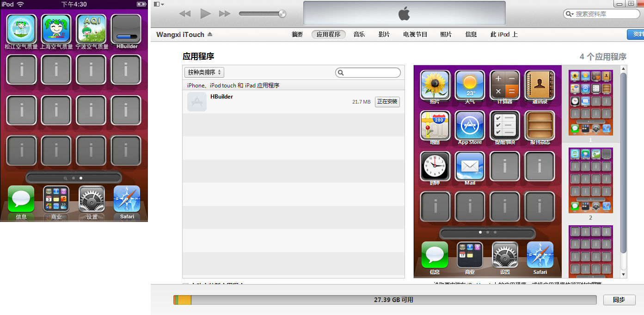Click the blue 资料库 button
This screenshot has height=315, width=644.
pyautogui.click(x=636, y=34)
